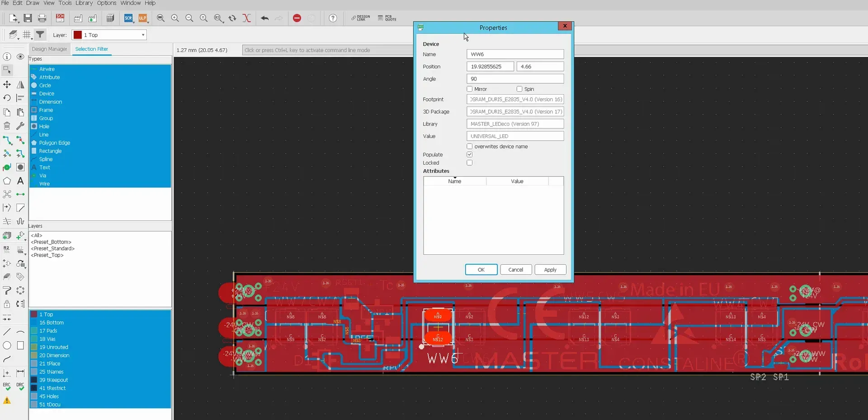Switch to schematic with SCH/BRD icon
The image size is (868, 420).
(x=60, y=18)
